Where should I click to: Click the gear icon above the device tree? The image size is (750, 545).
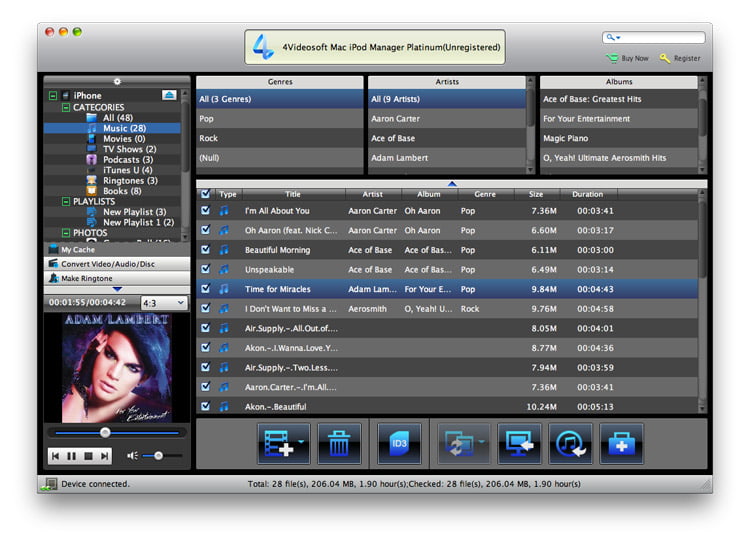tap(117, 81)
